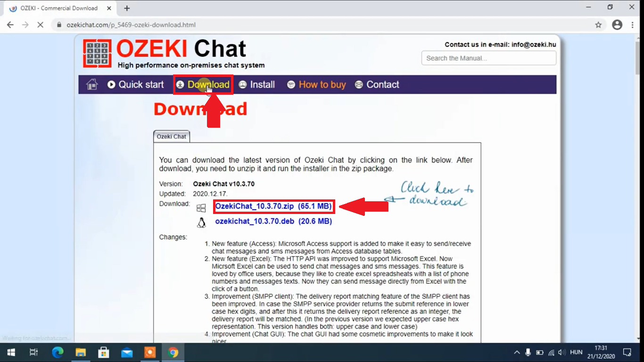The image size is (644, 362).
Task: Open Chrome's three-dot menu
Action: (x=633, y=25)
